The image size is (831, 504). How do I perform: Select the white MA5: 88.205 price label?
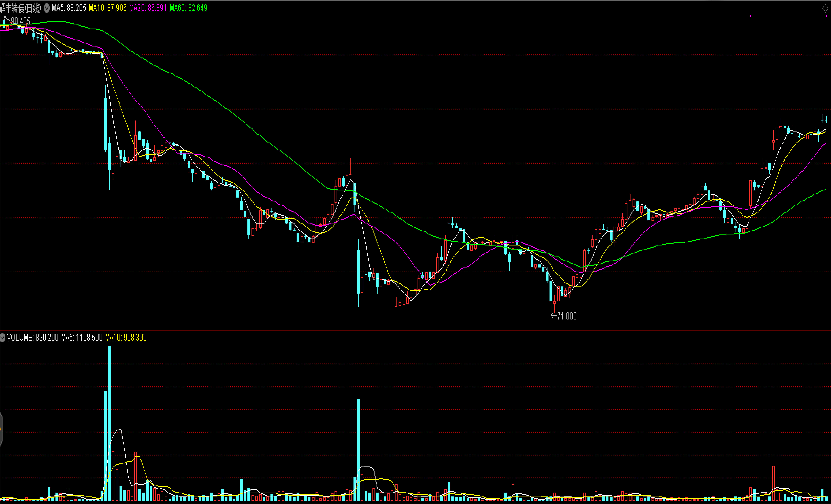(69, 8)
